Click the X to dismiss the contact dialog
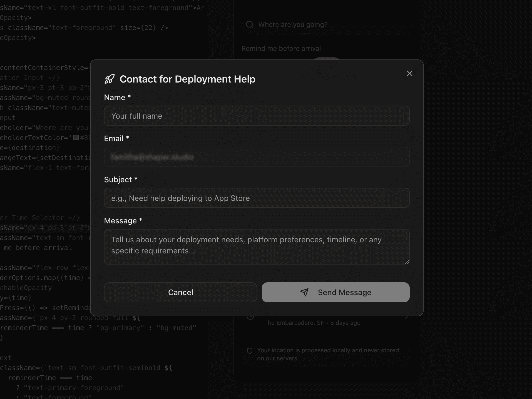 click(x=409, y=73)
